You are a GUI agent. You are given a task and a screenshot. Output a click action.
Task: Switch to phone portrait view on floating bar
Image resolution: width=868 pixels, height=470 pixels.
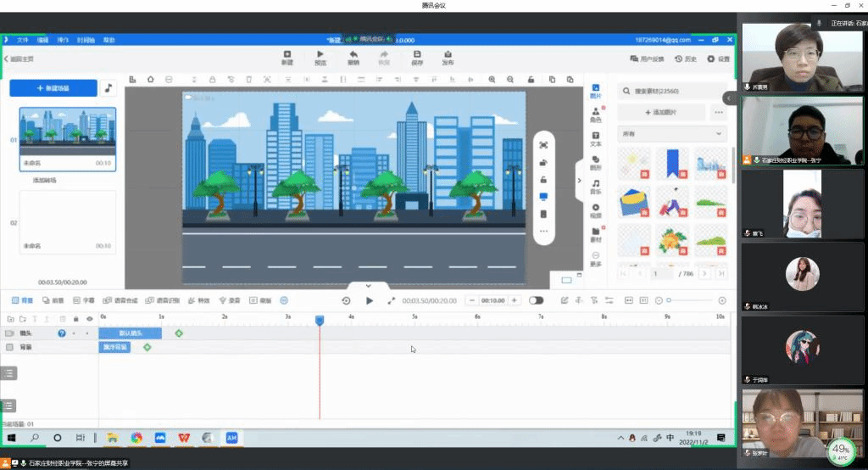(543, 214)
